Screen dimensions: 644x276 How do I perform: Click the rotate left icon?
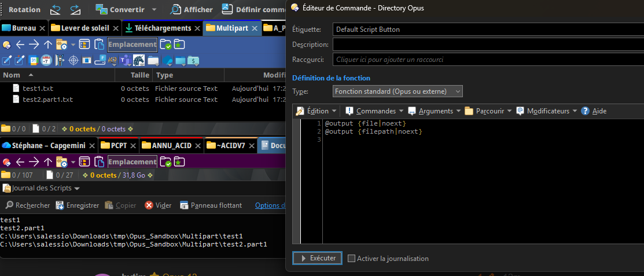[x=56, y=9]
